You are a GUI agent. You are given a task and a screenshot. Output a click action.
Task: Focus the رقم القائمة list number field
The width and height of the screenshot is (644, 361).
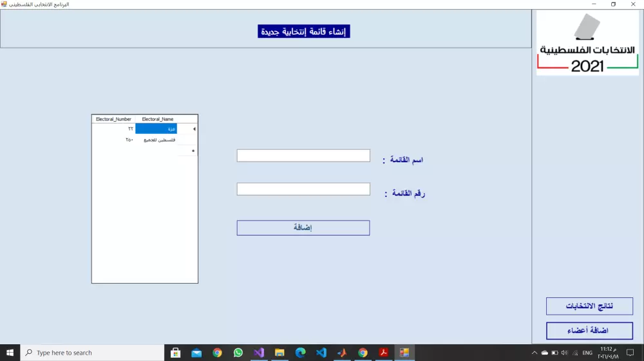point(303,189)
